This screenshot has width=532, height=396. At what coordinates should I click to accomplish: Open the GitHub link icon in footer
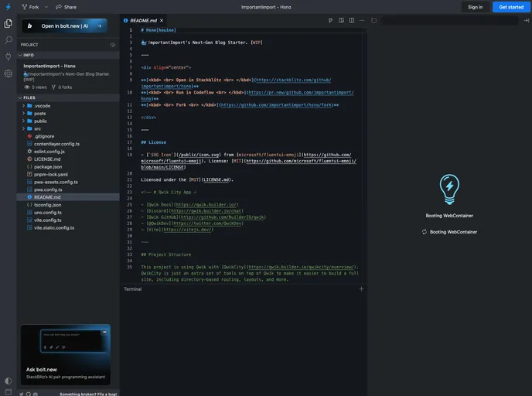pyautogui.click(x=29, y=394)
